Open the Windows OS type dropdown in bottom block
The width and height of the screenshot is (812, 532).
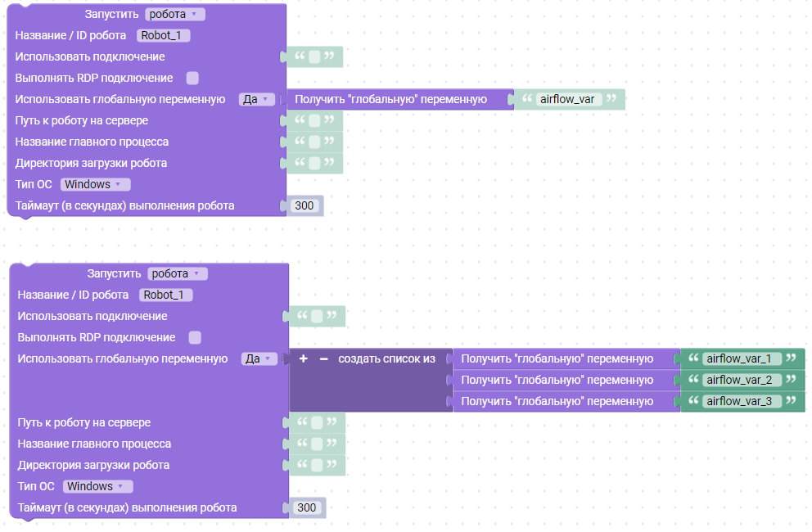(97, 486)
